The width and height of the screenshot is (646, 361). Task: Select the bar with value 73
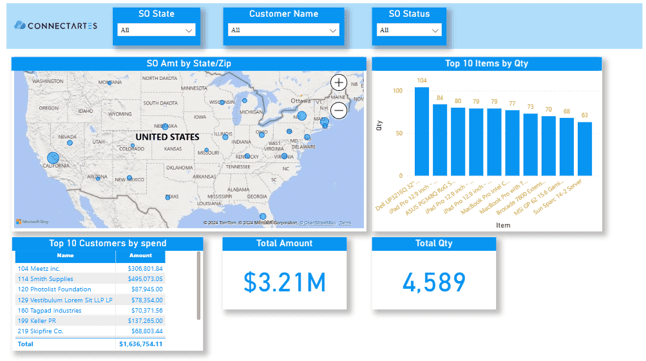tap(530, 145)
